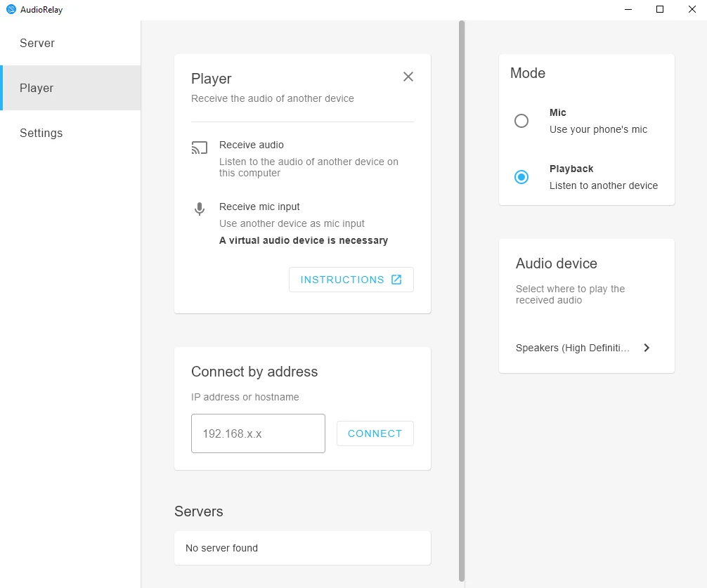
Task: Expand the audio device chevron arrow
Action: click(647, 348)
